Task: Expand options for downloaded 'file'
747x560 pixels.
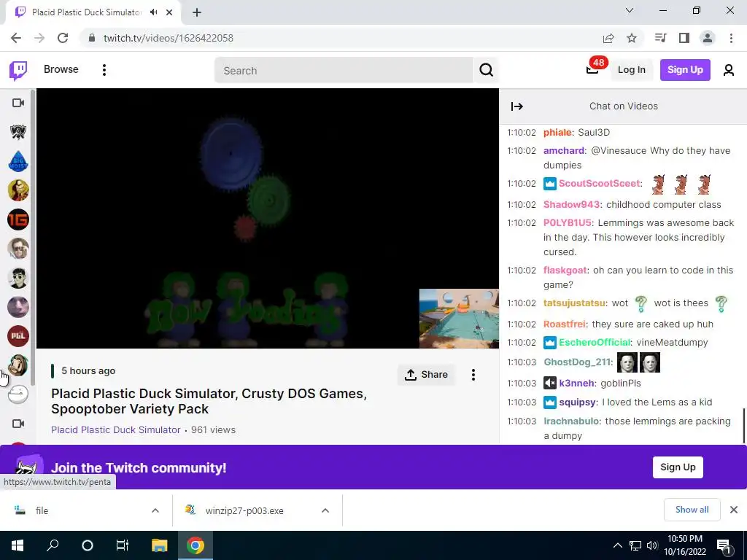Action: click(155, 510)
